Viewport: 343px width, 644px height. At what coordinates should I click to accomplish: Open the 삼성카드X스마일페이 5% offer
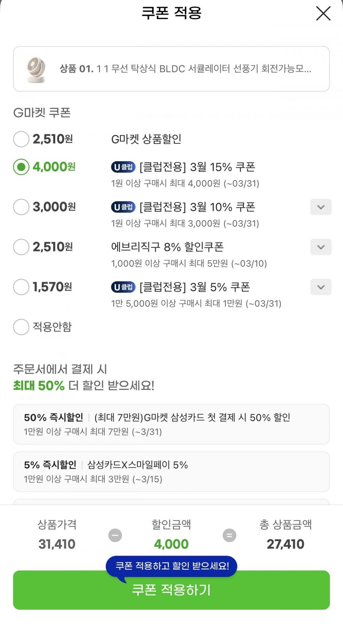tap(171, 471)
